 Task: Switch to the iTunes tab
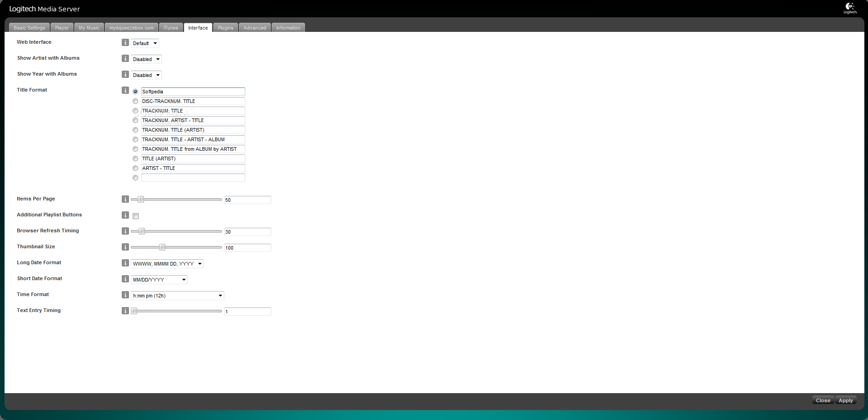point(171,28)
